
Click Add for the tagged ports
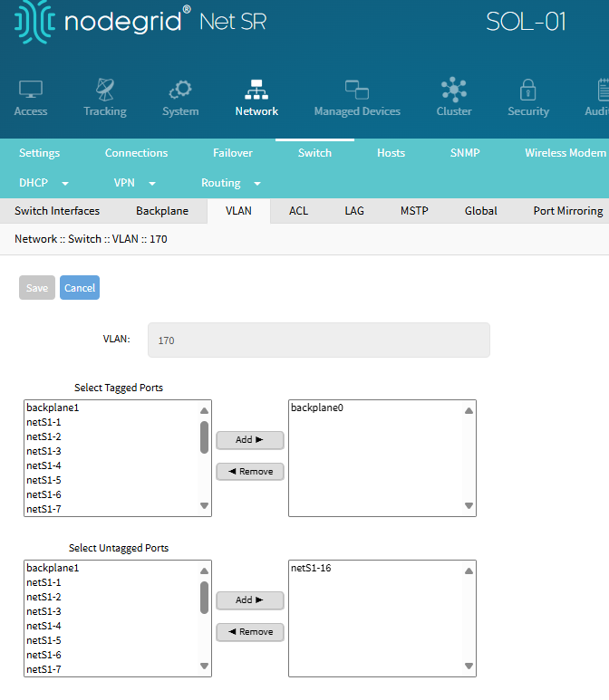(x=250, y=439)
